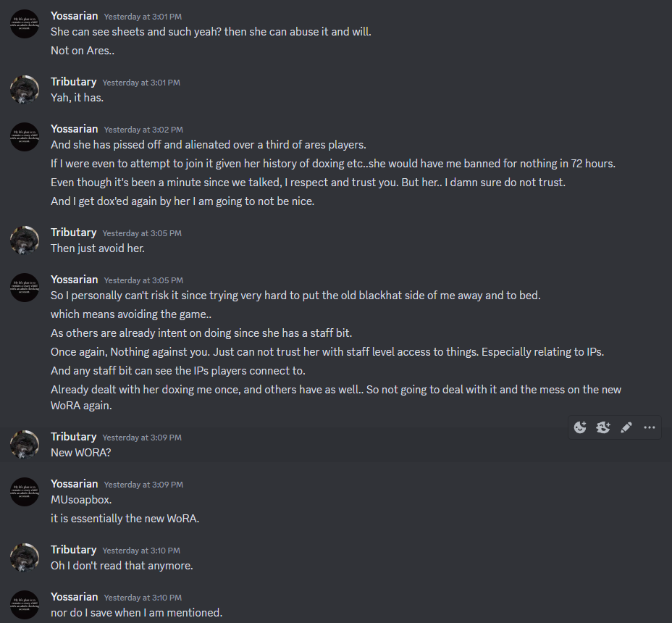
Task: Open the Super Reaction picker on Tributary's message
Action: click(x=603, y=427)
